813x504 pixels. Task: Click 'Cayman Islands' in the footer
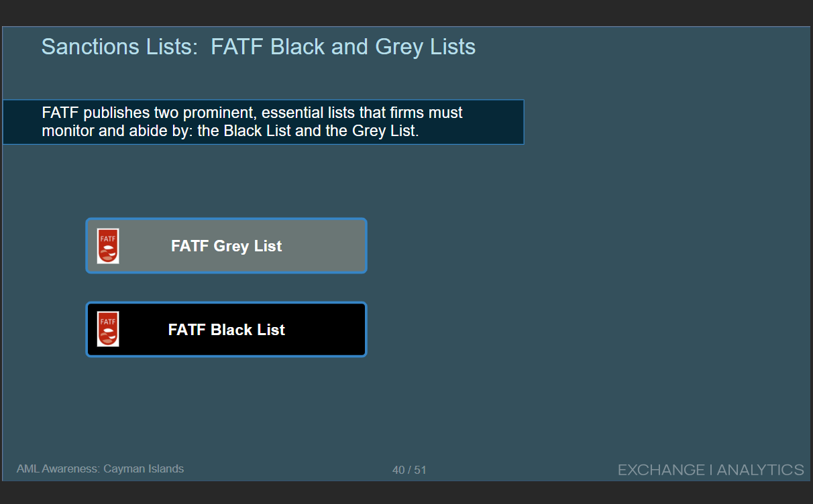[144, 469]
